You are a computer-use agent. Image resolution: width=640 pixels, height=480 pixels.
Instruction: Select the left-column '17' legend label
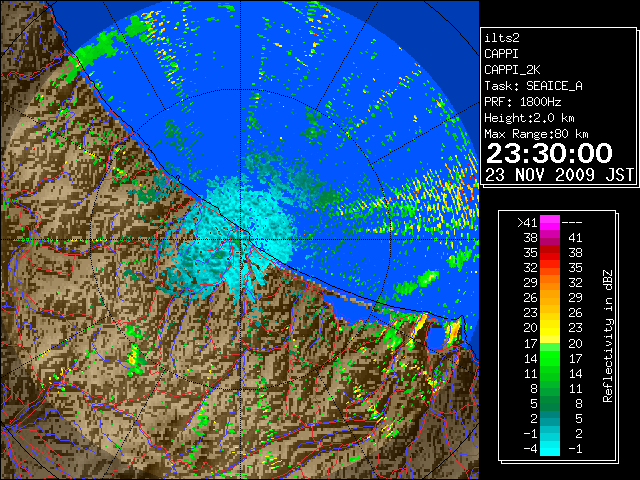pyautogui.click(x=530, y=343)
